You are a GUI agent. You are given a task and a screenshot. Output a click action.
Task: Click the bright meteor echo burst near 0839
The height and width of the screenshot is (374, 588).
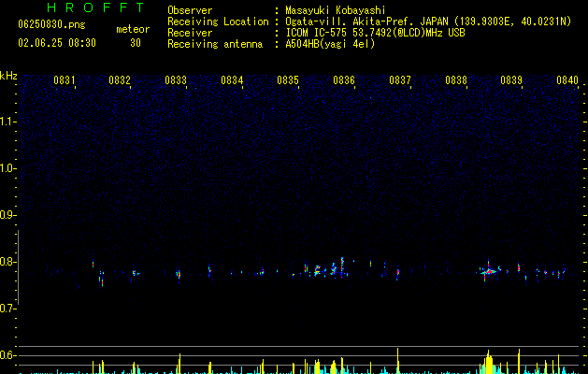coord(489,271)
